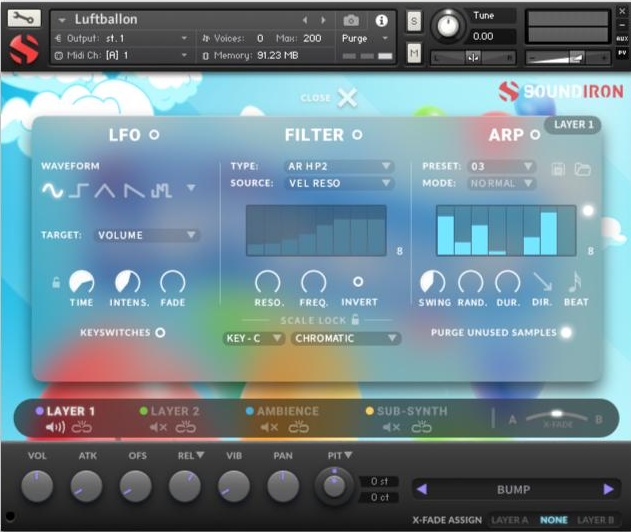This screenshot has width=631, height=532.
Task: Toggle the LFO on/off circle
Action: pyautogui.click(x=154, y=134)
